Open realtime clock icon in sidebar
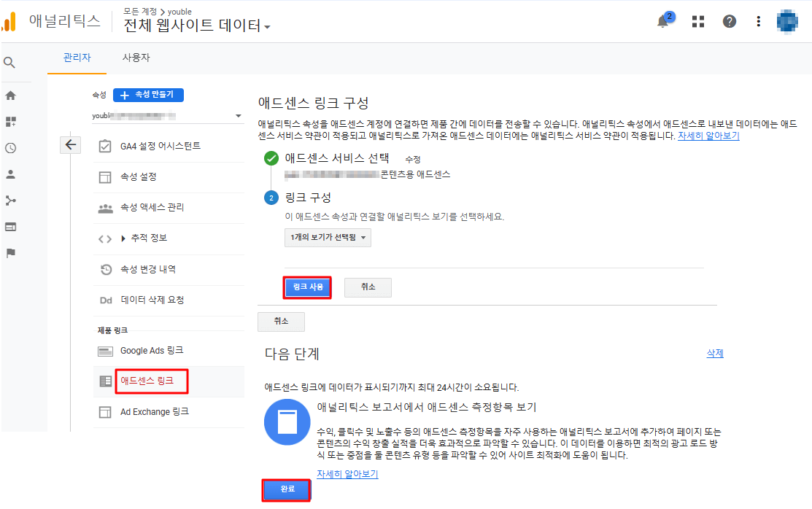The height and width of the screenshot is (509, 812). coord(10,148)
